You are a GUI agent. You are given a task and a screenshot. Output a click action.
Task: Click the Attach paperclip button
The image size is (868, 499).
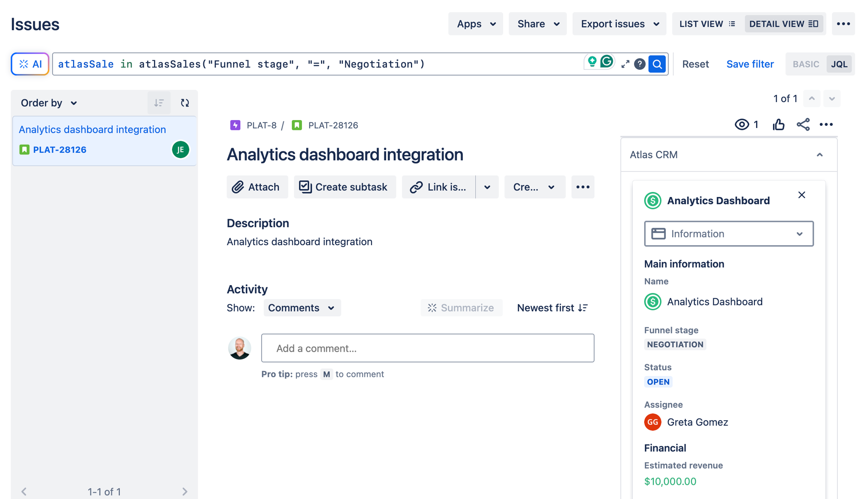[x=257, y=187]
